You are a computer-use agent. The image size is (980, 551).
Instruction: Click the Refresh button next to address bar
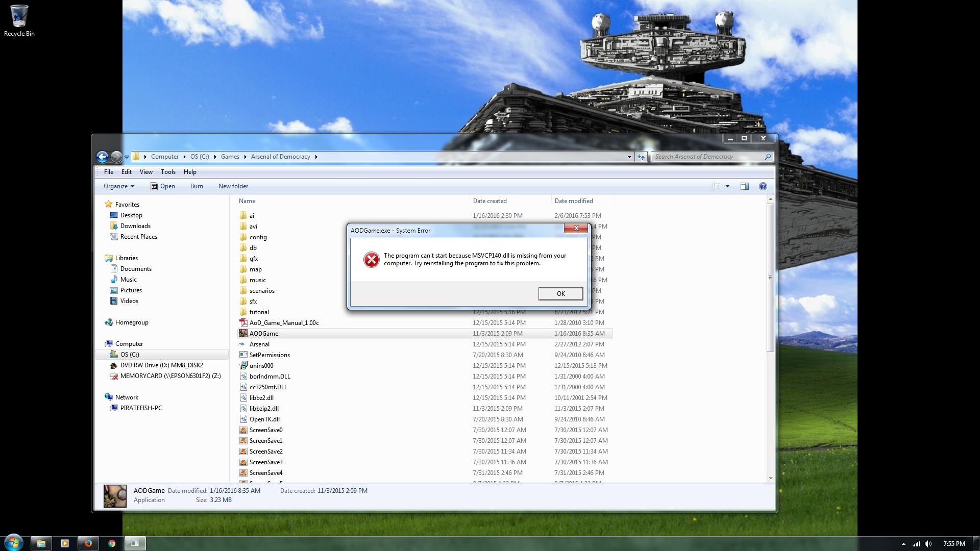[641, 157]
